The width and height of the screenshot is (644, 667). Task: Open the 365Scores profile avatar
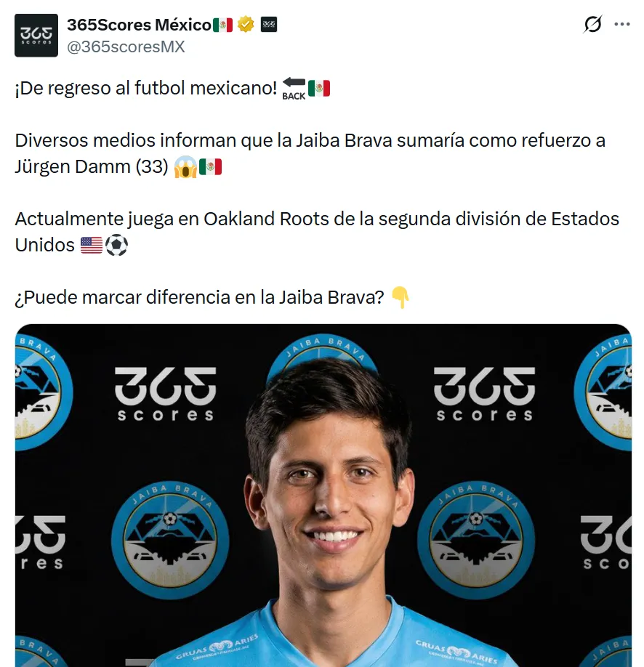click(36, 36)
